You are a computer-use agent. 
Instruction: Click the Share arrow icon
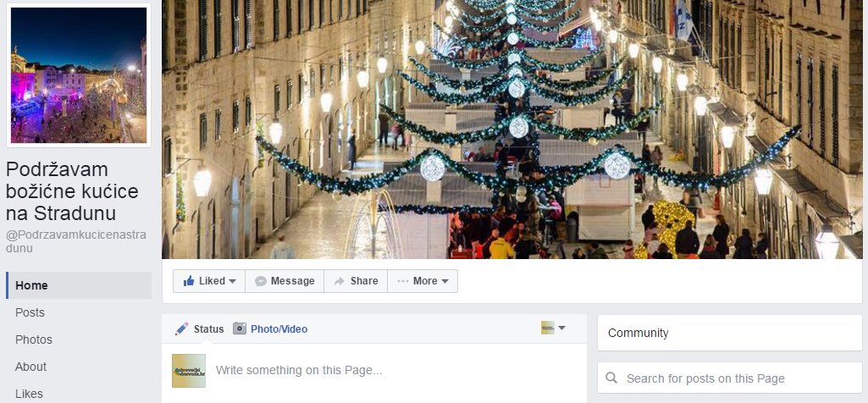pyautogui.click(x=340, y=281)
